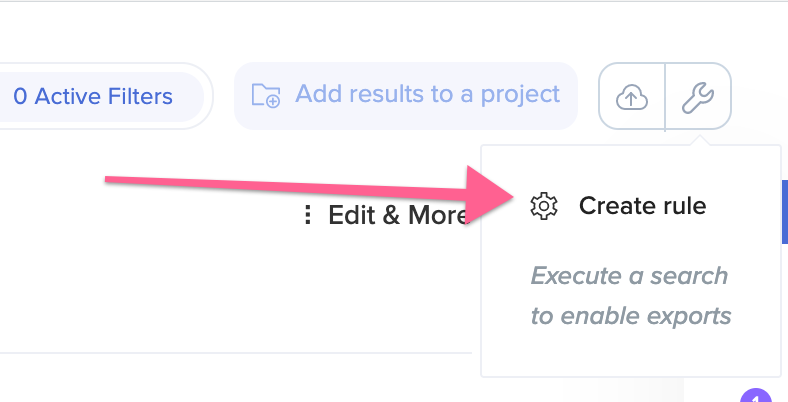Click the Execute a search to enable exports text

[x=631, y=295]
